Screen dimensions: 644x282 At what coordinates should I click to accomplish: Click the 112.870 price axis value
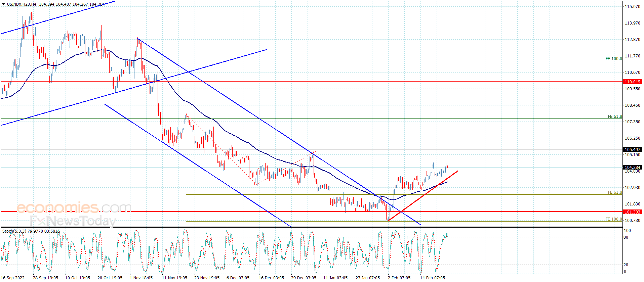tap(632, 39)
